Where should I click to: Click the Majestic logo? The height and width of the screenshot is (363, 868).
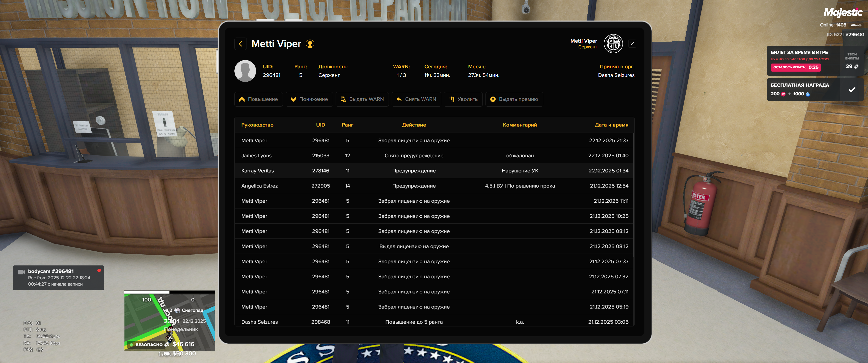[843, 13]
